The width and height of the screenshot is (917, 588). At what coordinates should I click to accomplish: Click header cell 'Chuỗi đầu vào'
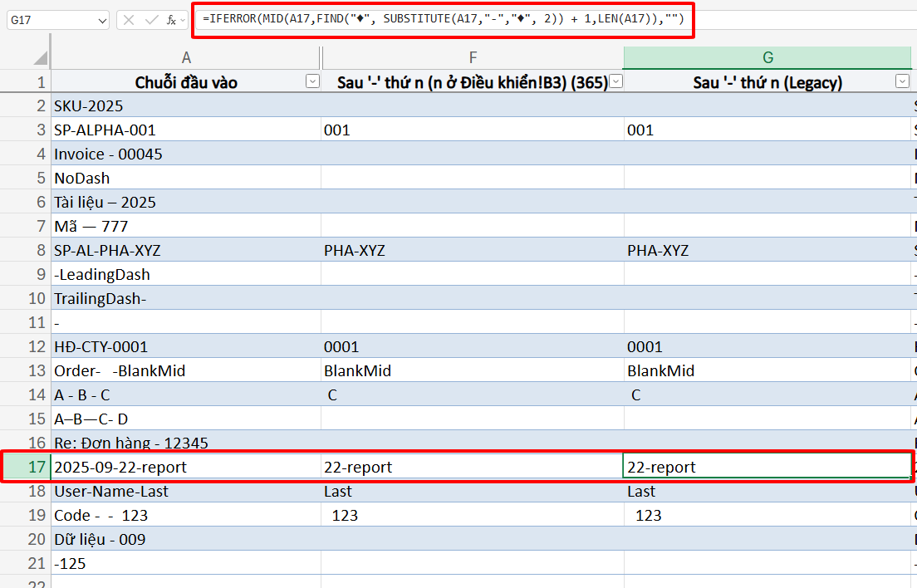click(x=186, y=82)
